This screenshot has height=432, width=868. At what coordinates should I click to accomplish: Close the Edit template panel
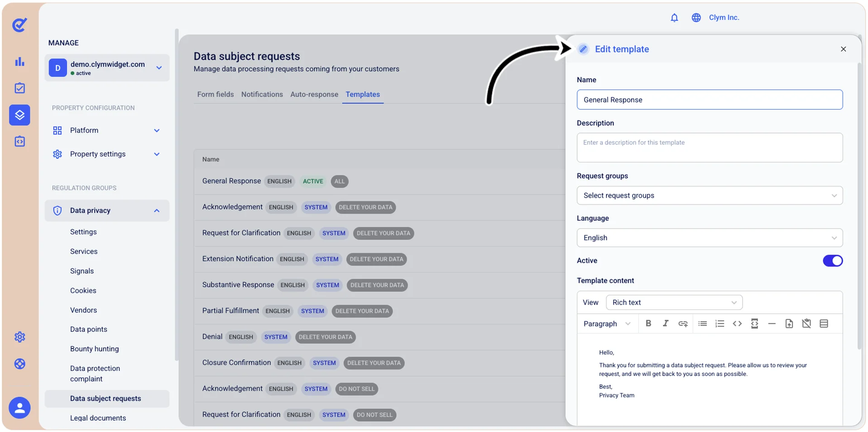[843, 49]
